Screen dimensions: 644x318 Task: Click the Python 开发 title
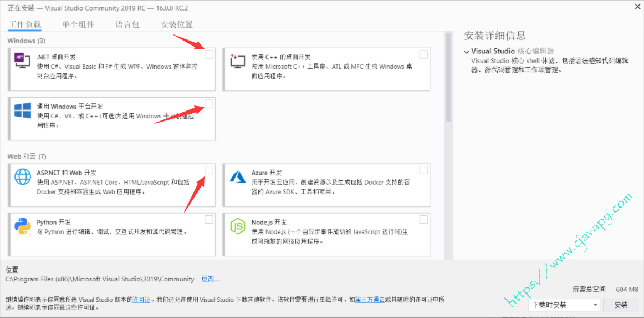53,222
